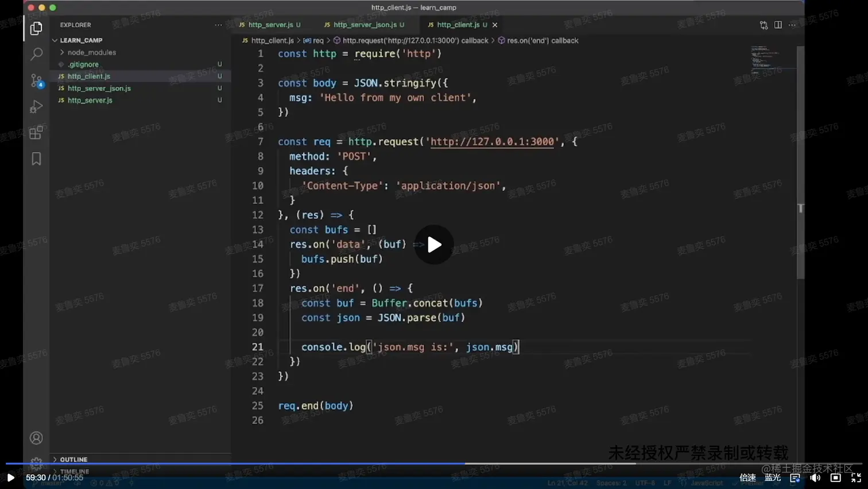Click the method: 'POST' line
This screenshot has height=489, width=868.
point(333,156)
